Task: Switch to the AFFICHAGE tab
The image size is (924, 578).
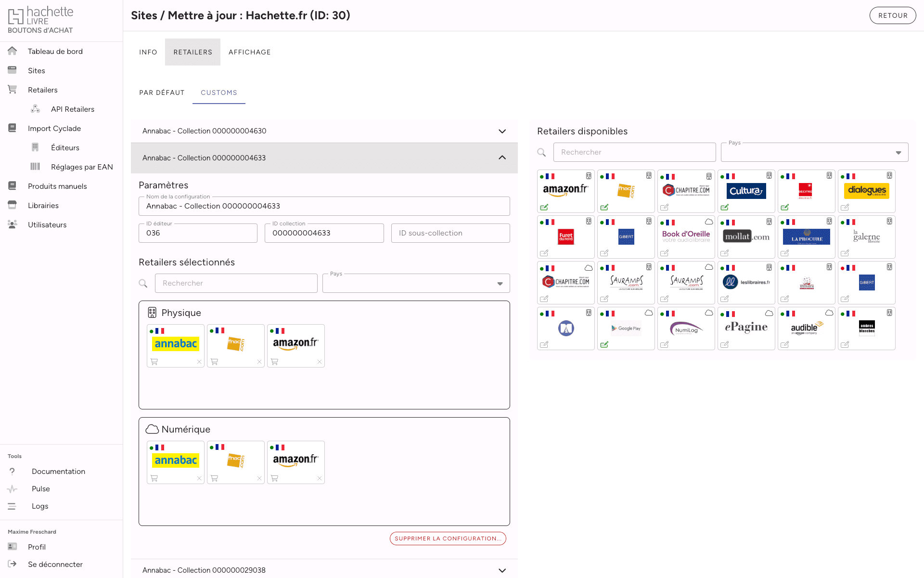Action: (249, 52)
